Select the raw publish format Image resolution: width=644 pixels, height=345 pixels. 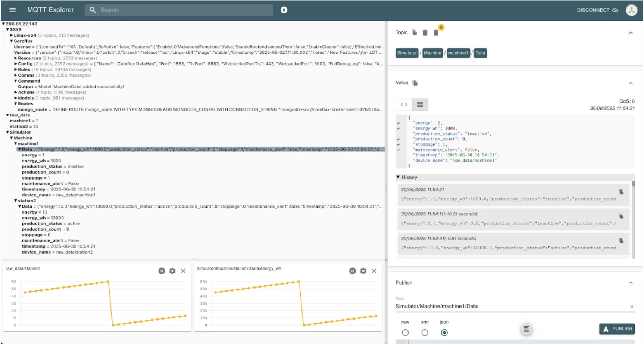(405, 332)
